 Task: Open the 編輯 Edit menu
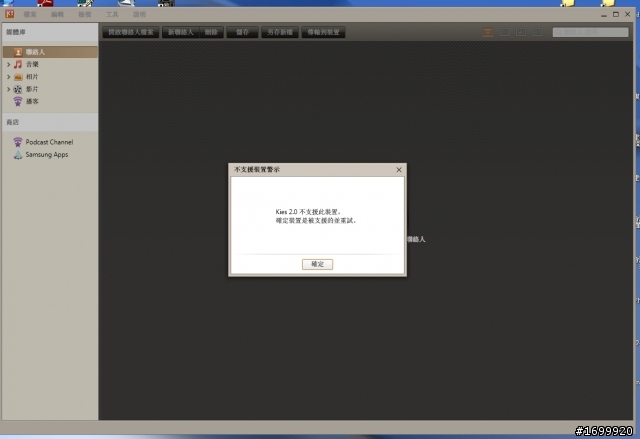point(57,14)
